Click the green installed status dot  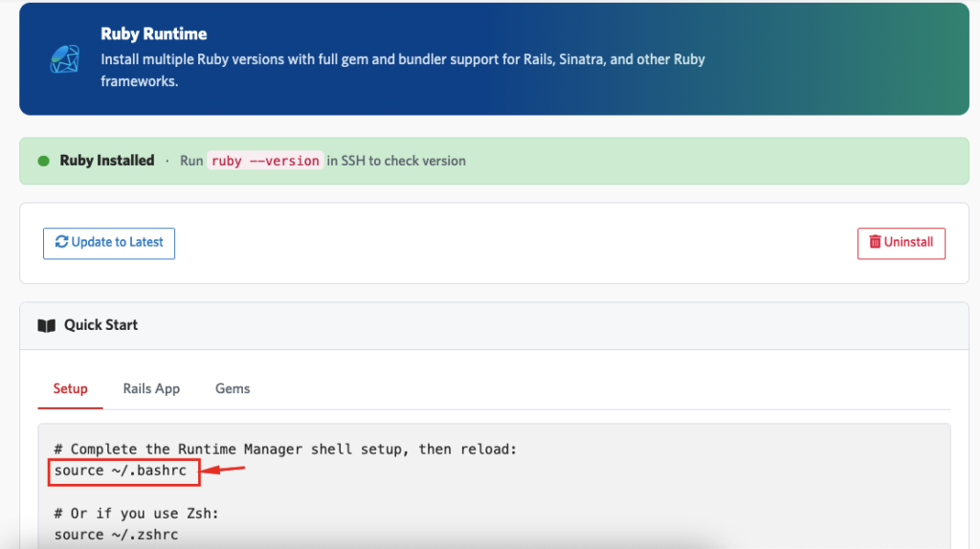click(44, 161)
